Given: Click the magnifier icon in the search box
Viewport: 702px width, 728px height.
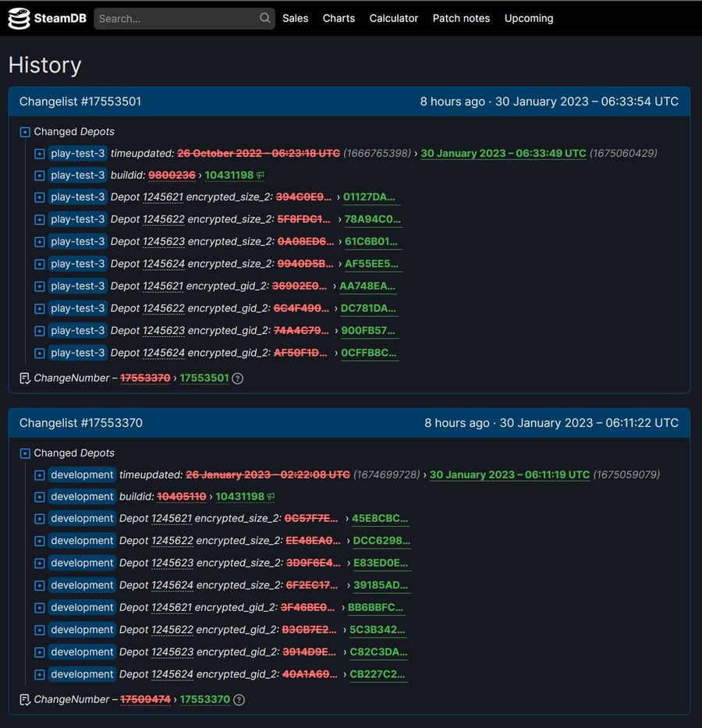Looking at the screenshot, I should coord(265,17).
